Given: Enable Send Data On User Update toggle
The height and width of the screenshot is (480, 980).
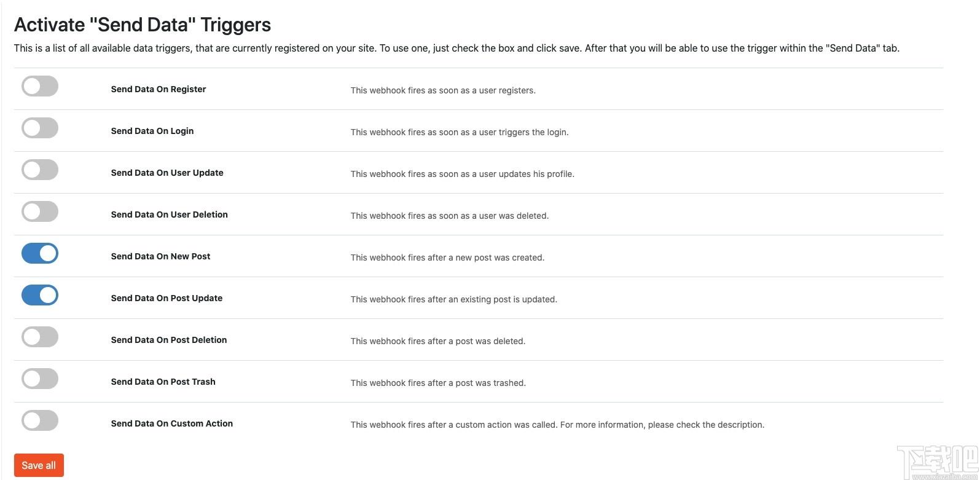Looking at the screenshot, I should click(40, 170).
